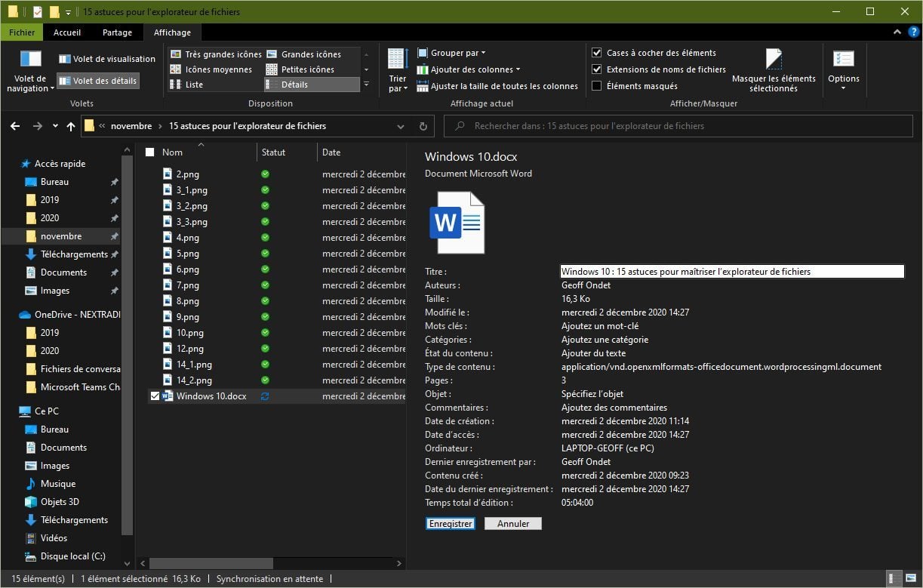Select the Détails layout
Viewport: 923px width, 588px height.
click(312, 85)
